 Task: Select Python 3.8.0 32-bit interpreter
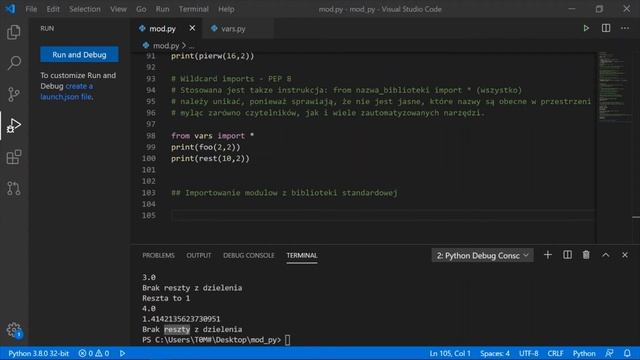pos(38,353)
